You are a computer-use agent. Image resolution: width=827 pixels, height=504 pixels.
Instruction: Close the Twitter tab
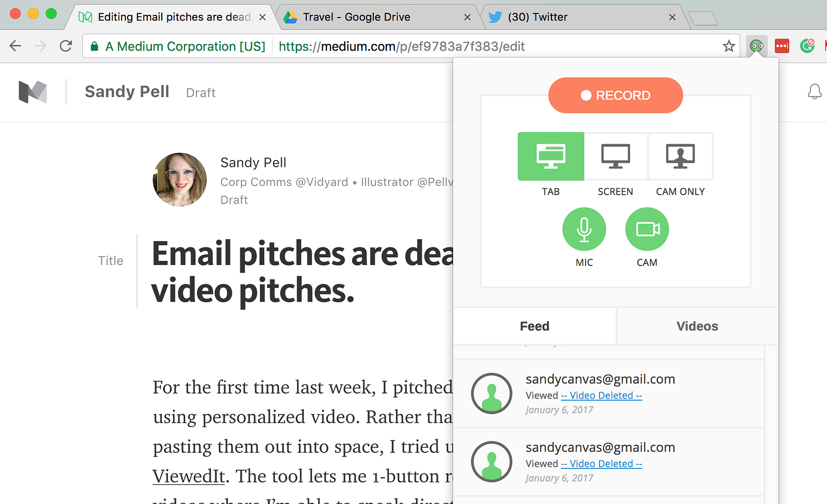(x=672, y=17)
